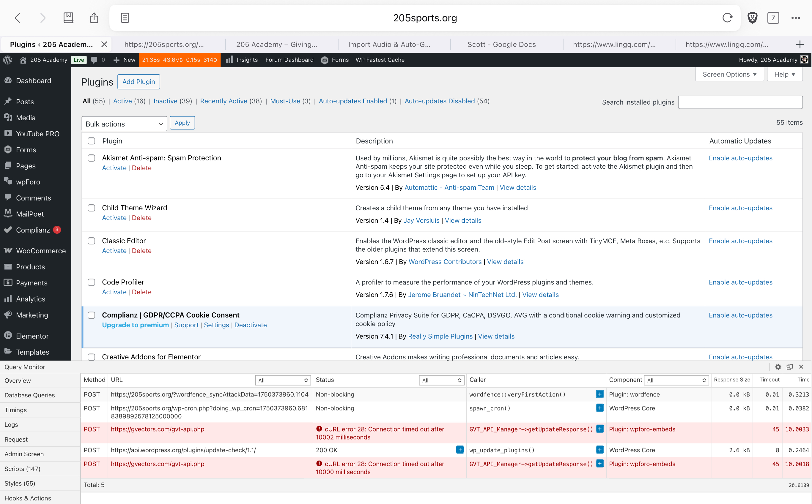Viewport: 812px width, 504px height.
Task: Expand status details next to 200 OK
Action: point(460,450)
